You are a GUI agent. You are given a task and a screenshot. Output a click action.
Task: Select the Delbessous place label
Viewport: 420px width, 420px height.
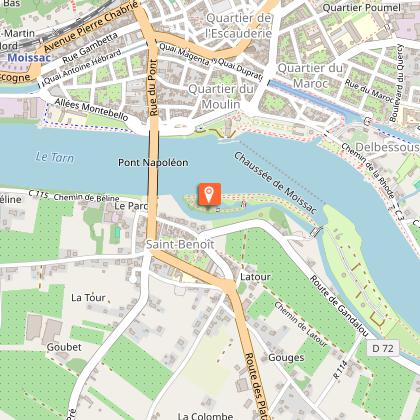click(x=387, y=147)
